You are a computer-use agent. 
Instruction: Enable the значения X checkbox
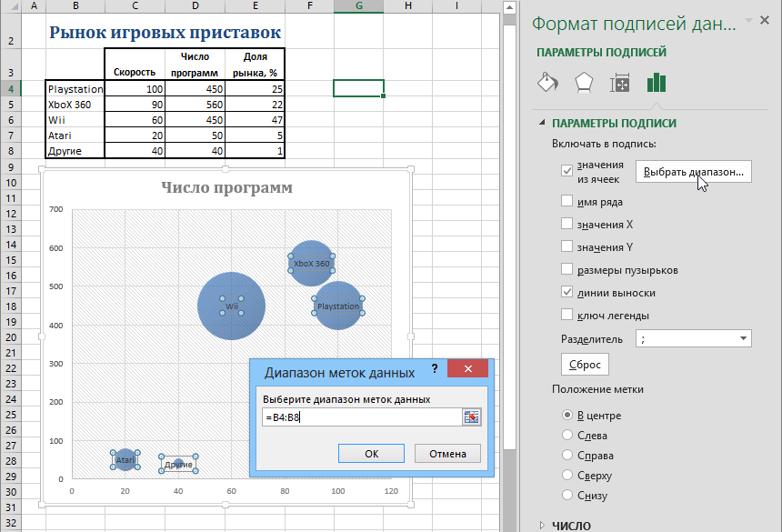pos(566,223)
